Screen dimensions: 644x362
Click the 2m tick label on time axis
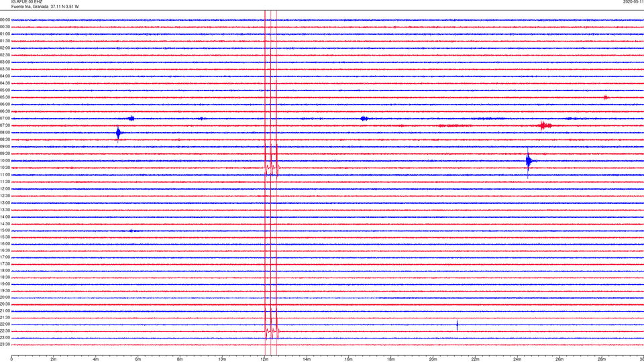54,359
